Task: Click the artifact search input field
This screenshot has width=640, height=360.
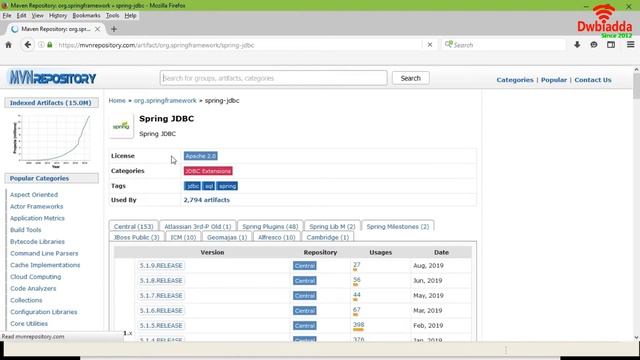Action: (273, 78)
